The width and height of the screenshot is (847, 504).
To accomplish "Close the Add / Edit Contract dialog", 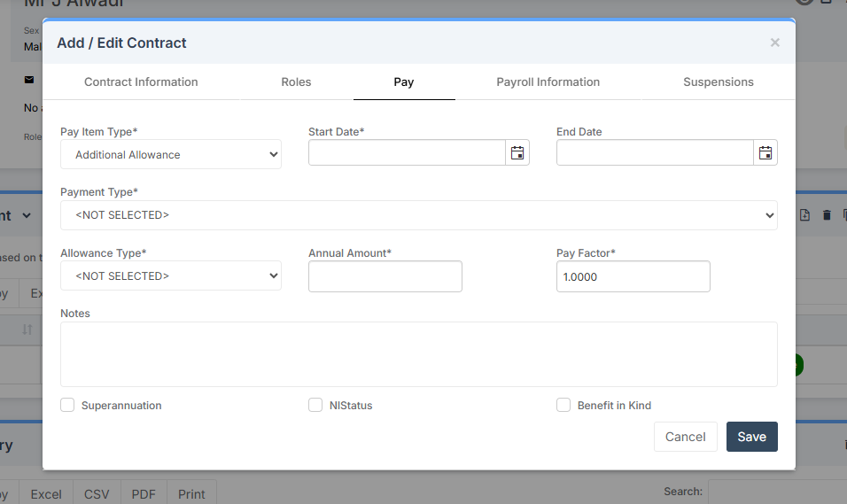I will click(x=774, y=43).
